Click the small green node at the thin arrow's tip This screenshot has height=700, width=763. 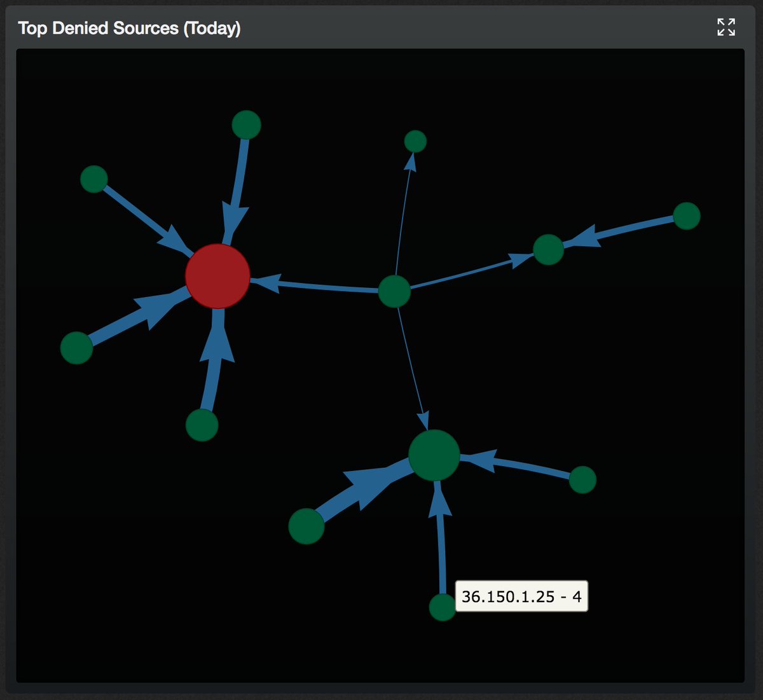click(416, 141)
